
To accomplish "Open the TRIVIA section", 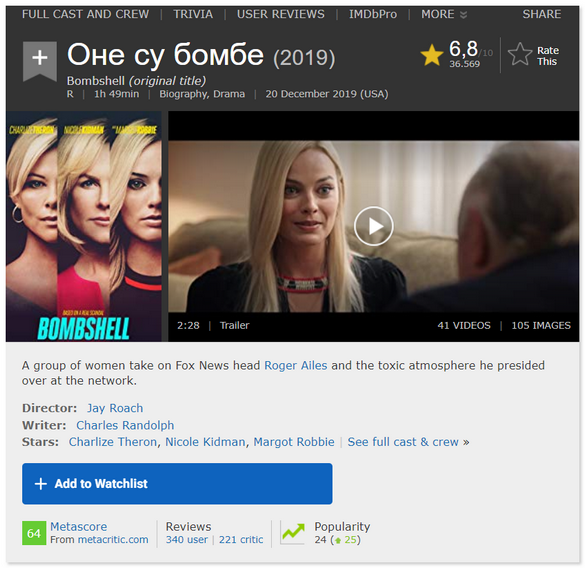I will coord(193,14).
